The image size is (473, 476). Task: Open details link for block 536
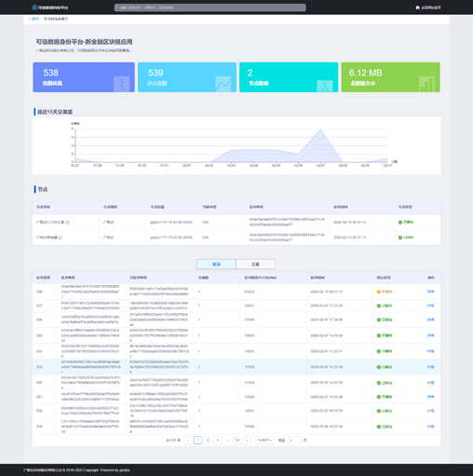click(x=430, y=320)
